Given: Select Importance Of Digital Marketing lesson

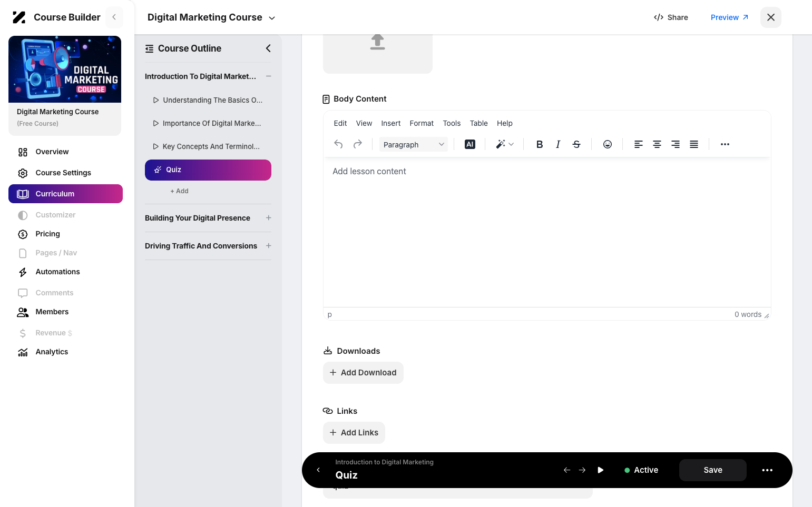Looking at the screenshot, I should click(208, 123).
